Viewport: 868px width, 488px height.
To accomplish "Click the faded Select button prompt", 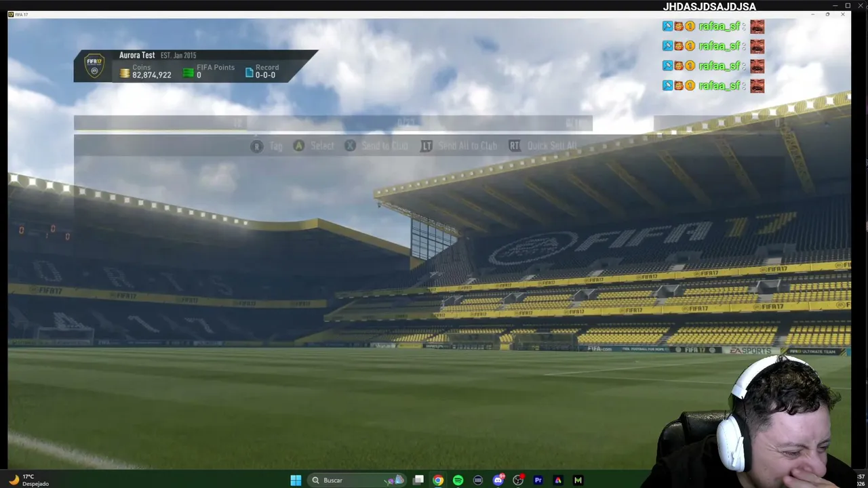I will coord(313,146).
